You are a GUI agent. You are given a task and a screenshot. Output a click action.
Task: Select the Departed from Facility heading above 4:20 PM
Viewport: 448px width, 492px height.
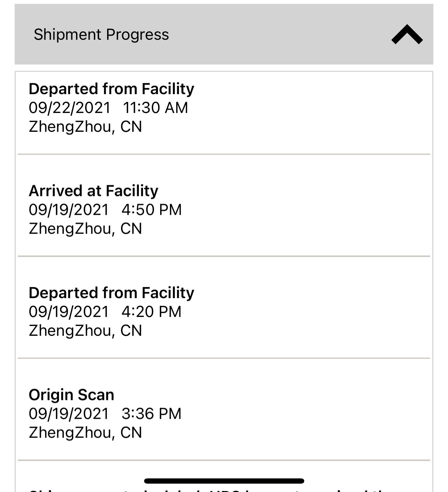click(111, 293)
